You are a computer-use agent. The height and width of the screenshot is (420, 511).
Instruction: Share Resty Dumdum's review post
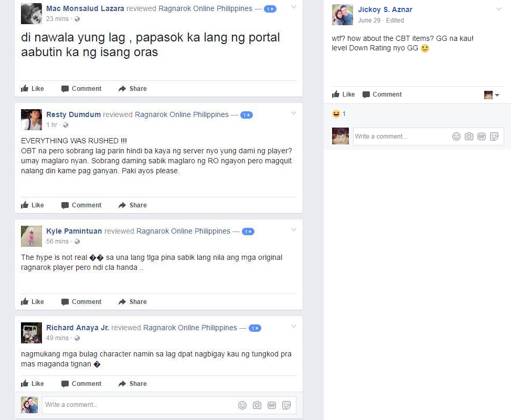pyautogui.click(x=132, y=205)
